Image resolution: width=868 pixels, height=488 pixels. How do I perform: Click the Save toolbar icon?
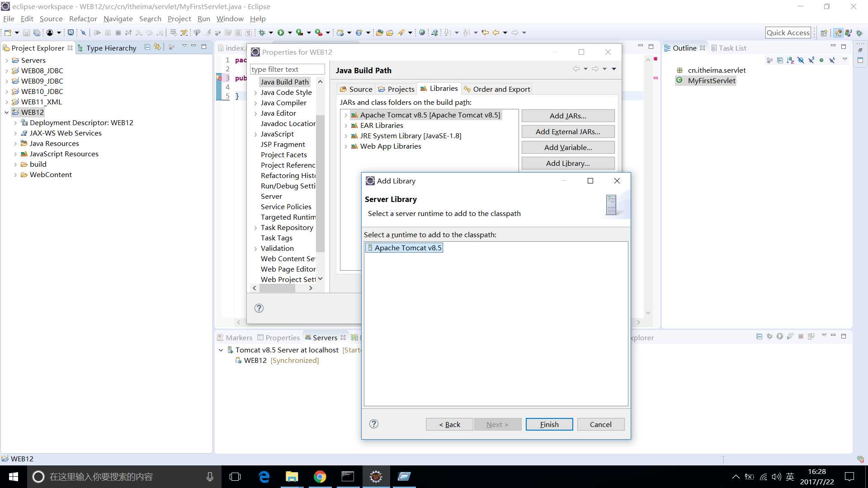coord(26,33)
